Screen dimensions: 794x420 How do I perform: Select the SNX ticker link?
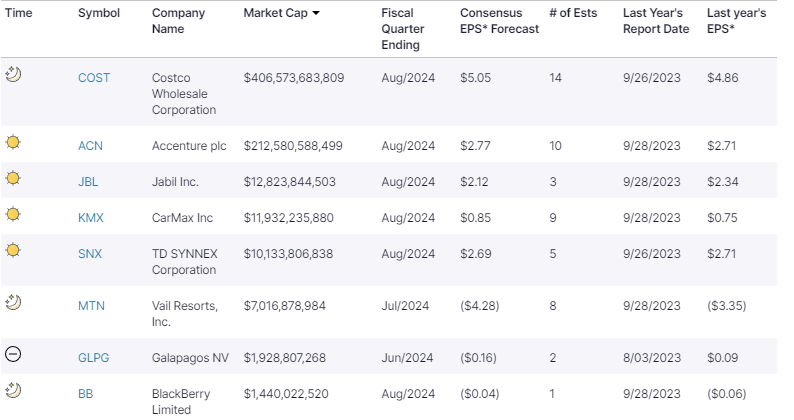90,254
